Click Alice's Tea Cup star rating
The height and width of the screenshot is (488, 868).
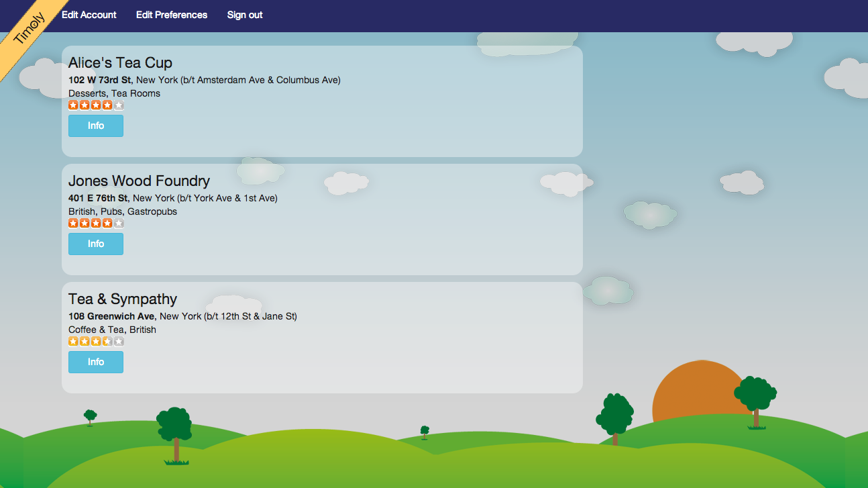click(96, 105)
